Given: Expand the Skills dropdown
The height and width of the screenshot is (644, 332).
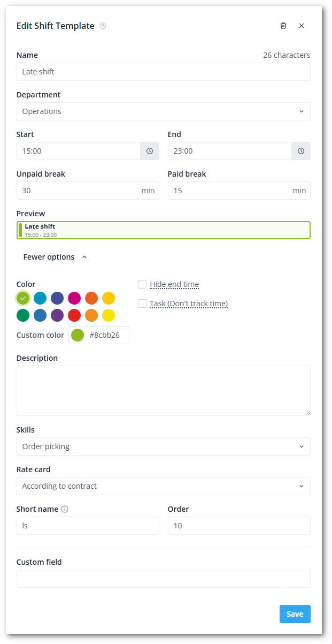Looking at the screenshot, I should 163,446.
